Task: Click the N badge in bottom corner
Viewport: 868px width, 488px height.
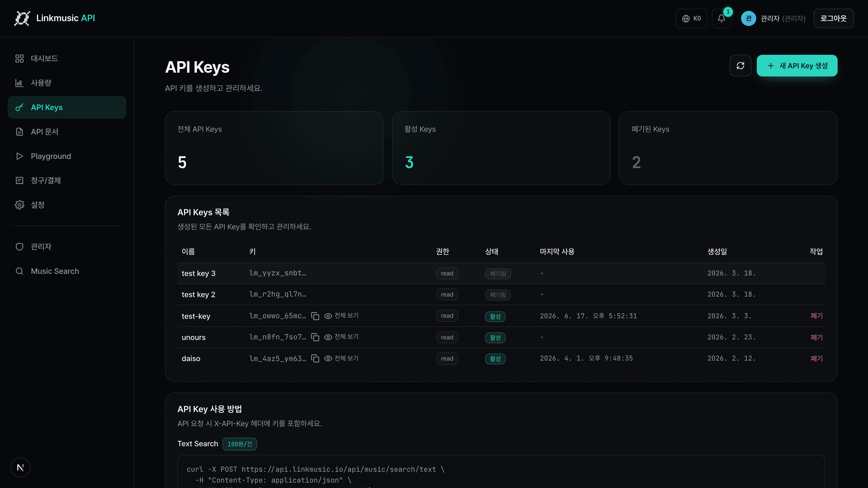Action: click(20, 467)
